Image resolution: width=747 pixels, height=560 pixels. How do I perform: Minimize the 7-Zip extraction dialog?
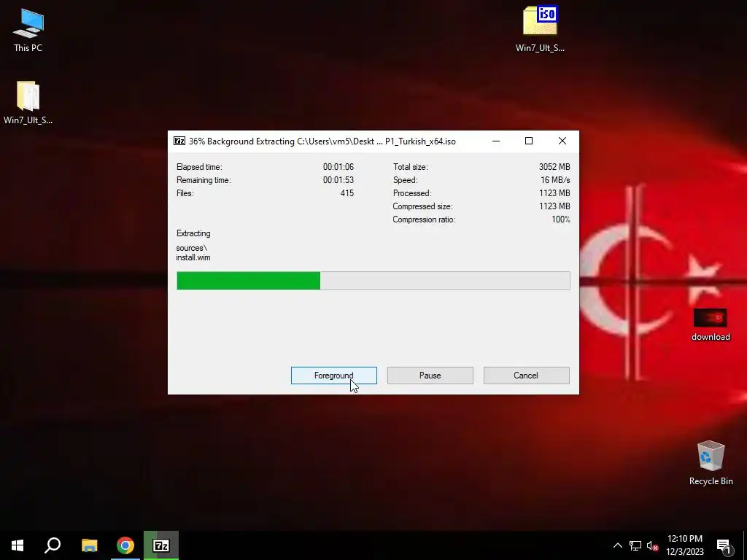click(x=496, y=141)
